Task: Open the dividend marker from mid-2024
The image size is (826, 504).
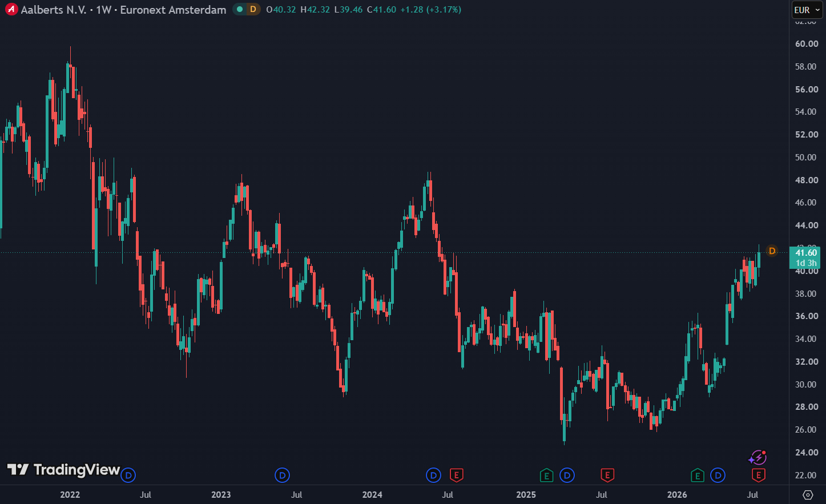Action: tap(433, 475)
